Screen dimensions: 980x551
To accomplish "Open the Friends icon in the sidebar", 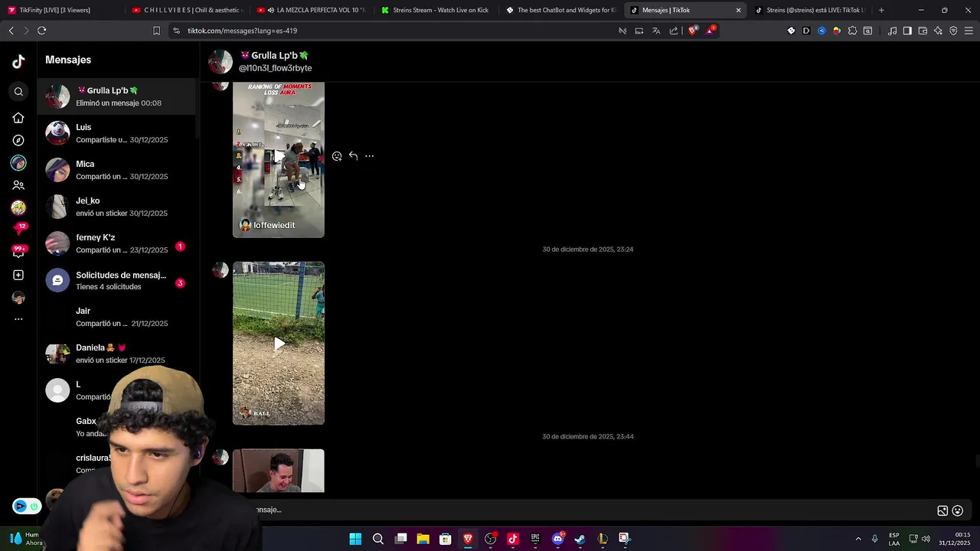I will click(x=18, y=185).
